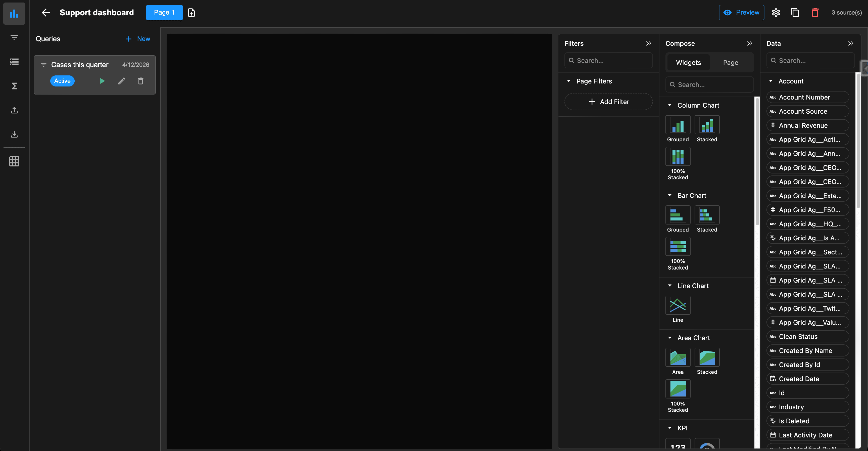Delete the Cases this quarter query
The width and height of the screenshot is (868, 451).
140,81
